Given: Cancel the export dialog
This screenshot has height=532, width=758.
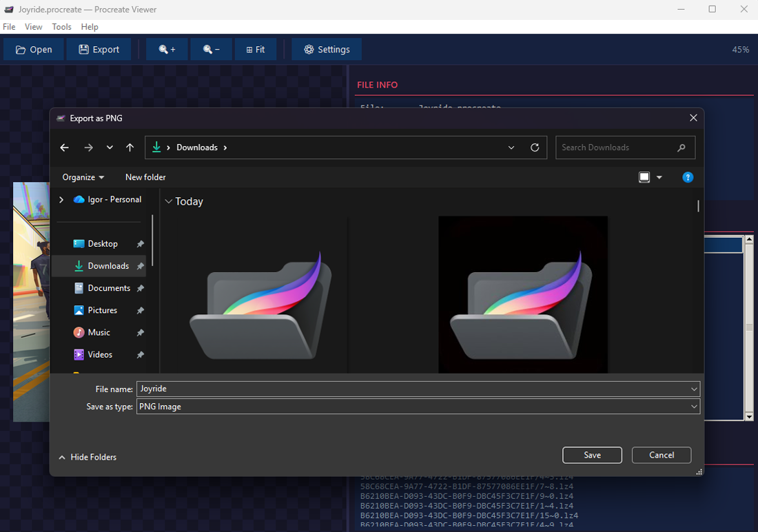Looking at the screenshot, I should 661,455.
